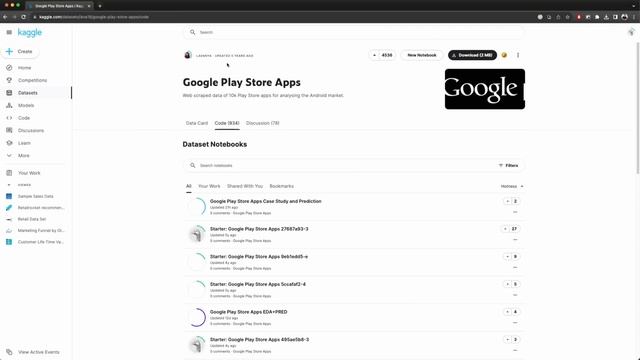The width and height of the screenshot is (640, 360).
Task: Click the gold medal icon beside Download
Action: pos(504,55)
